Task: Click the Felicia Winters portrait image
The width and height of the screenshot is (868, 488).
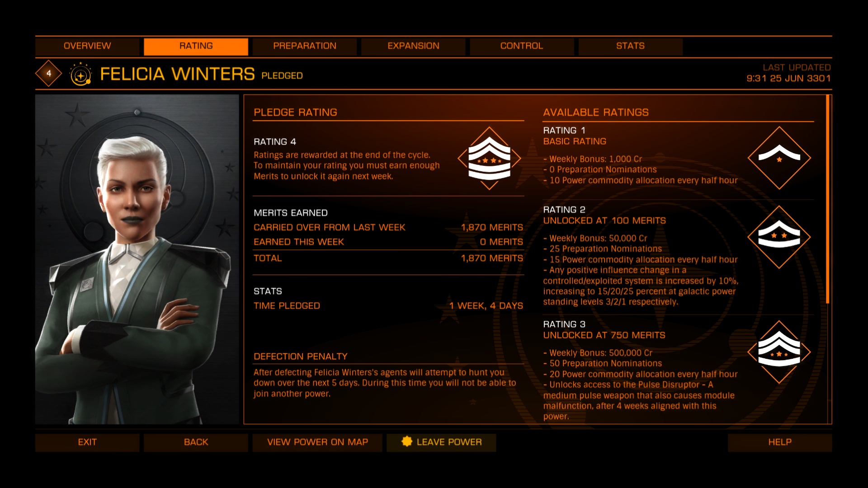Action: coord(137,259)
